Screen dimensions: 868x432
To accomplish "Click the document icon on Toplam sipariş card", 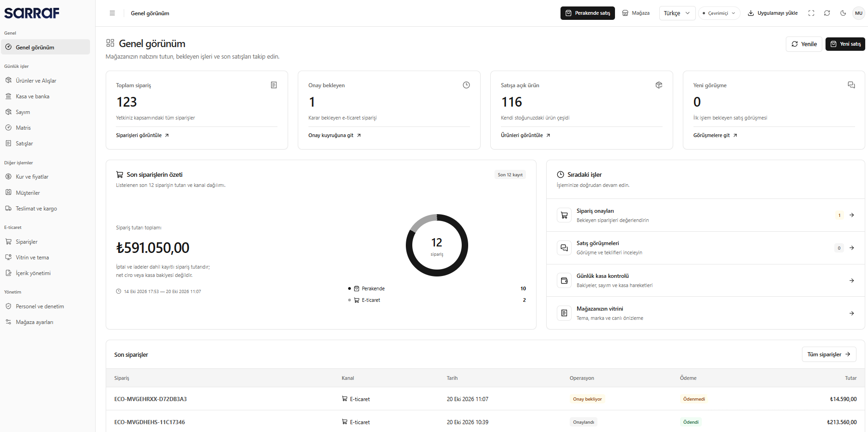I will (x=274, y=85).
